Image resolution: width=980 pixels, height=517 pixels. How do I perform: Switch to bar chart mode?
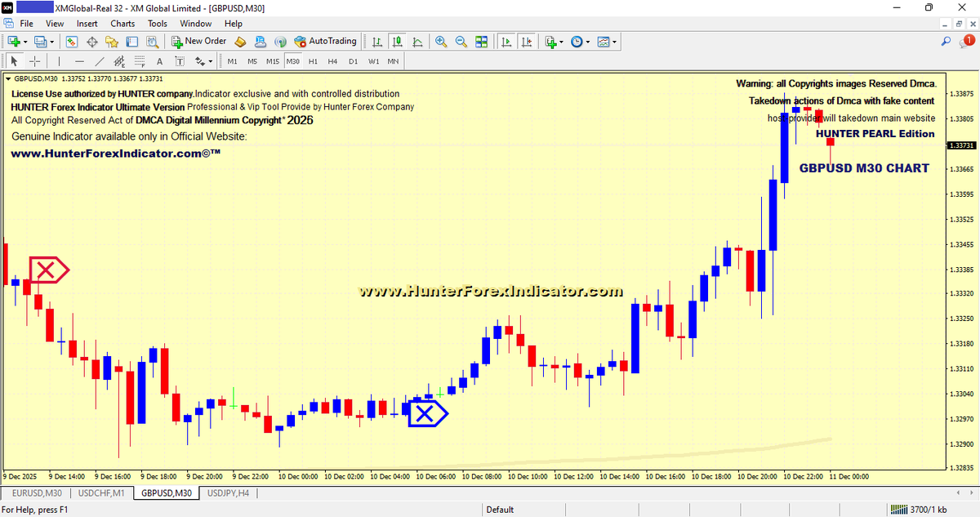(x=377, y=42)
